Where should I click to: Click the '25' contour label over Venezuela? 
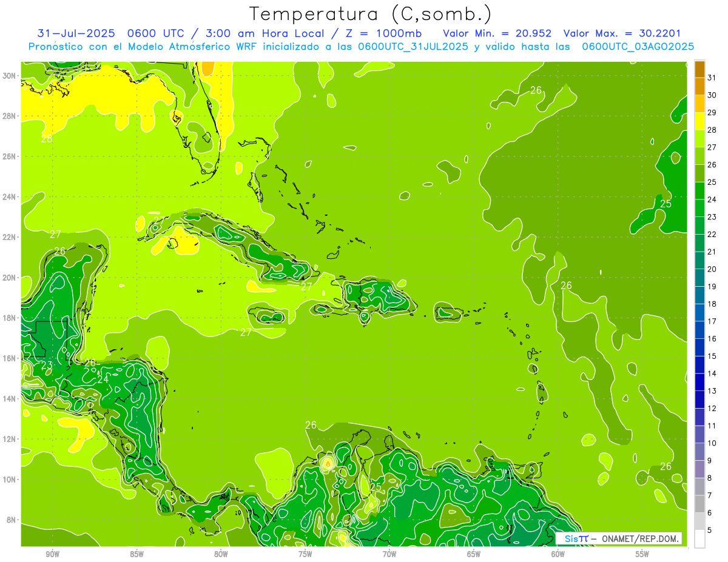376,486
